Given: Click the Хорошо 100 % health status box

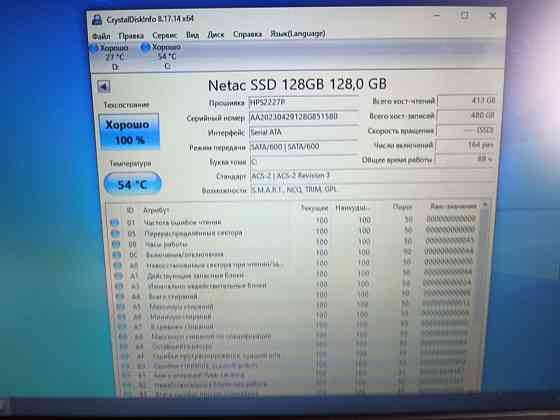Looking at the screenshot, I should (x=129, y=131).
